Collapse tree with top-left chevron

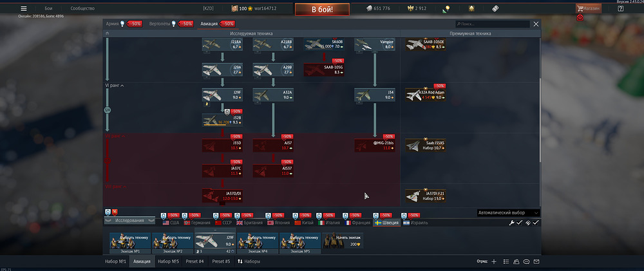(107, 33)
